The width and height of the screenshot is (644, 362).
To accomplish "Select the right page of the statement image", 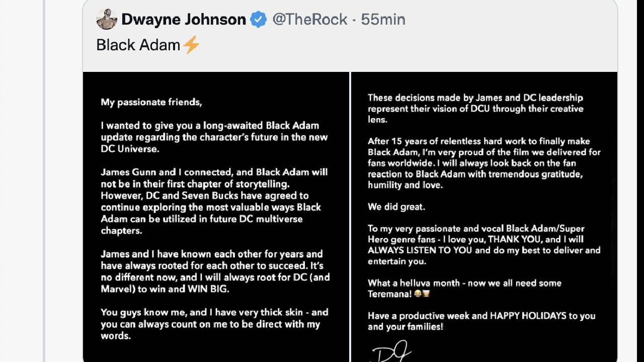I will (x=484, y=216).
